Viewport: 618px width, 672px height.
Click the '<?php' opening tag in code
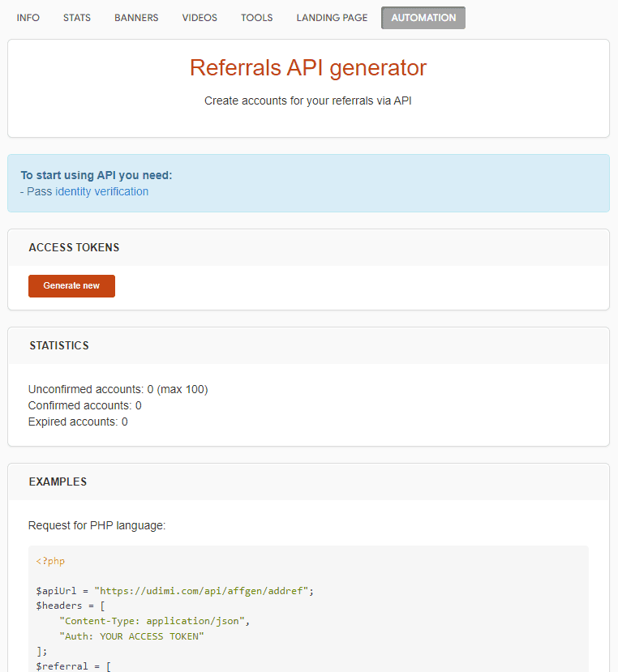point(50,561)
